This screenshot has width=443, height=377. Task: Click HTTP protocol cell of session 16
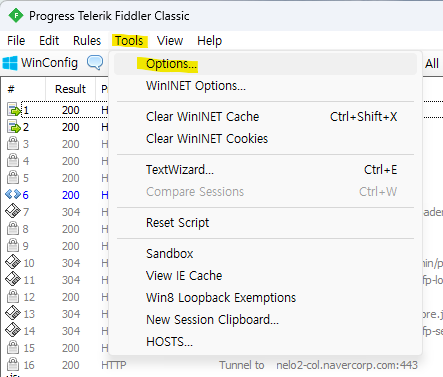coord(114,365)
